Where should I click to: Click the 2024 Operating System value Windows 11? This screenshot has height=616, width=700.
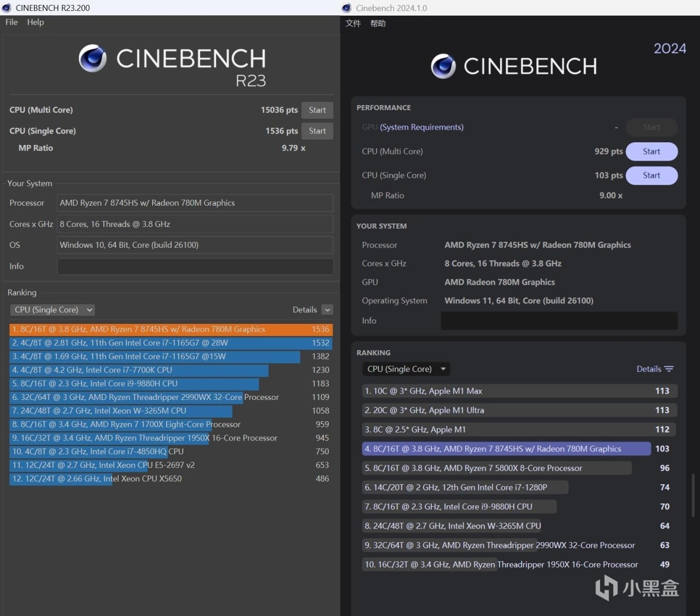click(x=519, y=301)
